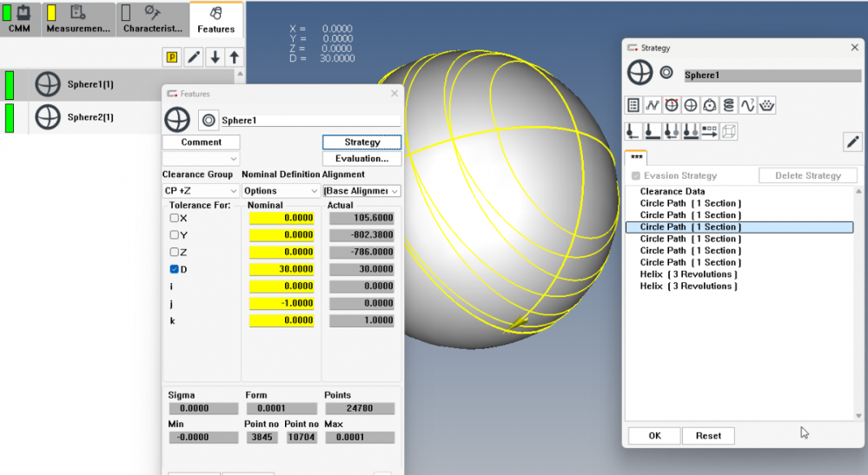Select the helix path icon in Strategy toolbar
868x475 pixels.
coord(728,105)
